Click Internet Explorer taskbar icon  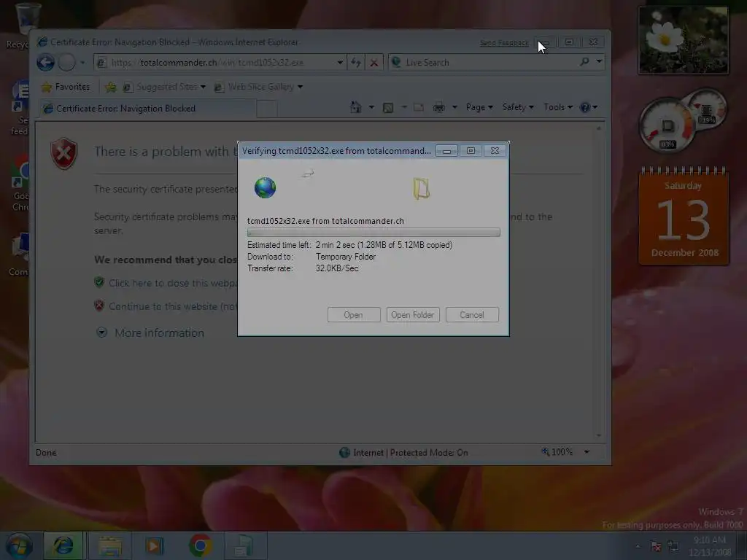pyautogui.click(x=63, y=545)
